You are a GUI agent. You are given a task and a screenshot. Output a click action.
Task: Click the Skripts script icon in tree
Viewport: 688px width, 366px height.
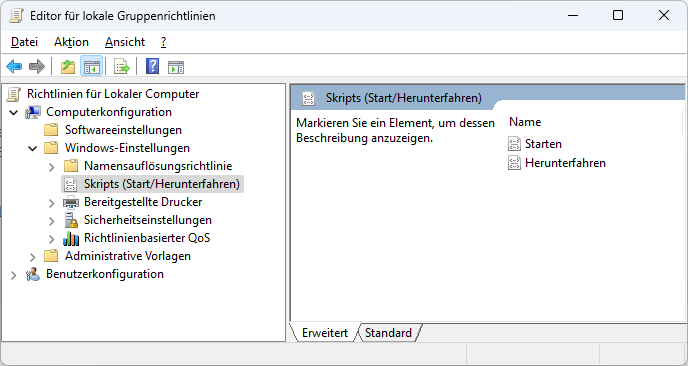click(70, 184)
